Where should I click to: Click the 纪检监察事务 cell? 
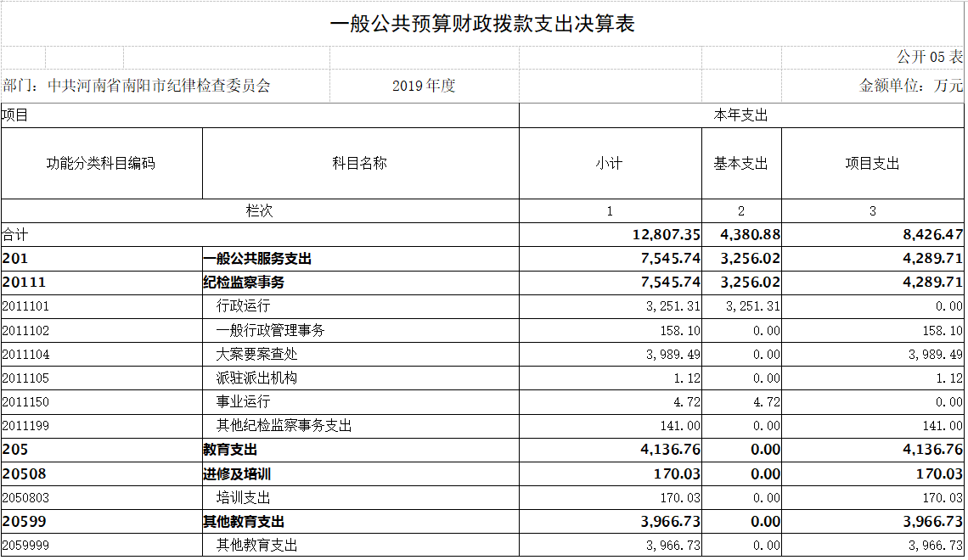click(x=361, y=283)
